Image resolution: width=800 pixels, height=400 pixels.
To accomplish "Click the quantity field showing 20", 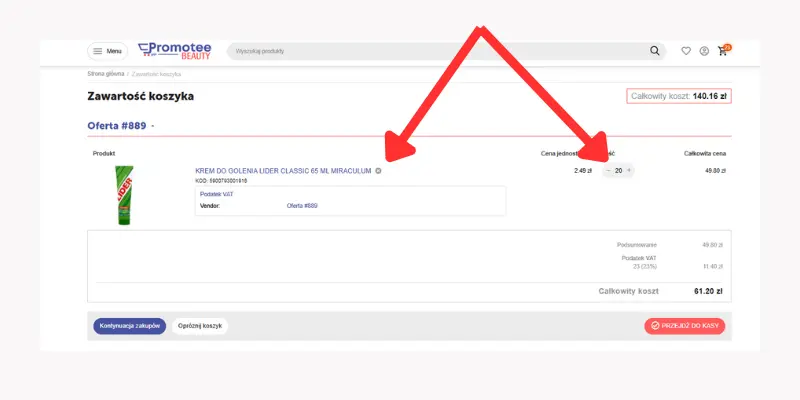I will [618, 171].
